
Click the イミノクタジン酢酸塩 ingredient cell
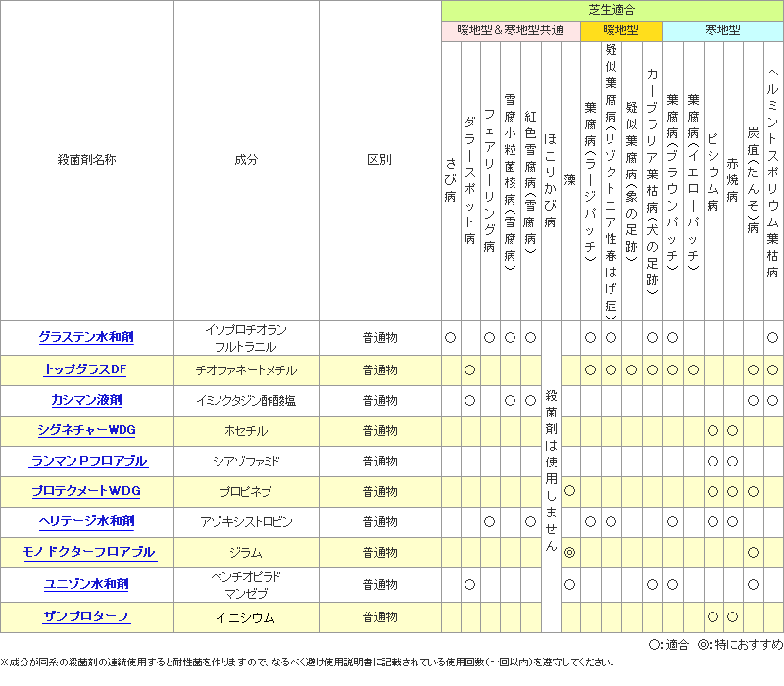[247, 401]
